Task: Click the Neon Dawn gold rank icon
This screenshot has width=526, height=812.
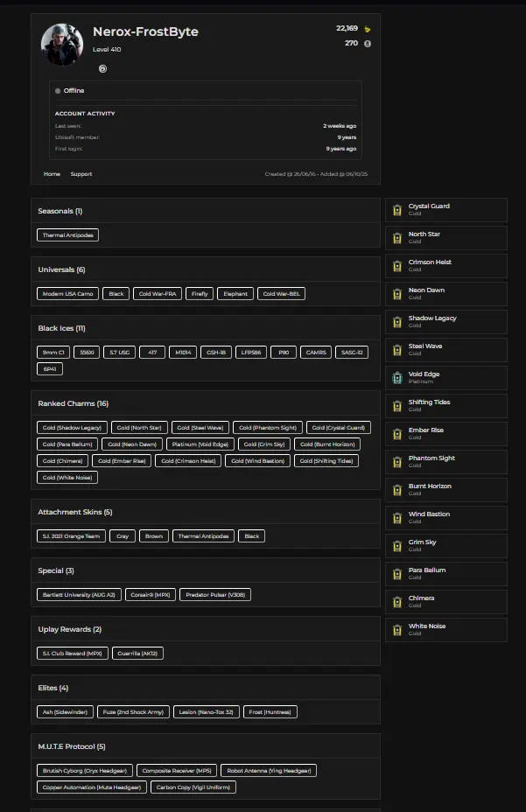Action: (x=397, y=294)
